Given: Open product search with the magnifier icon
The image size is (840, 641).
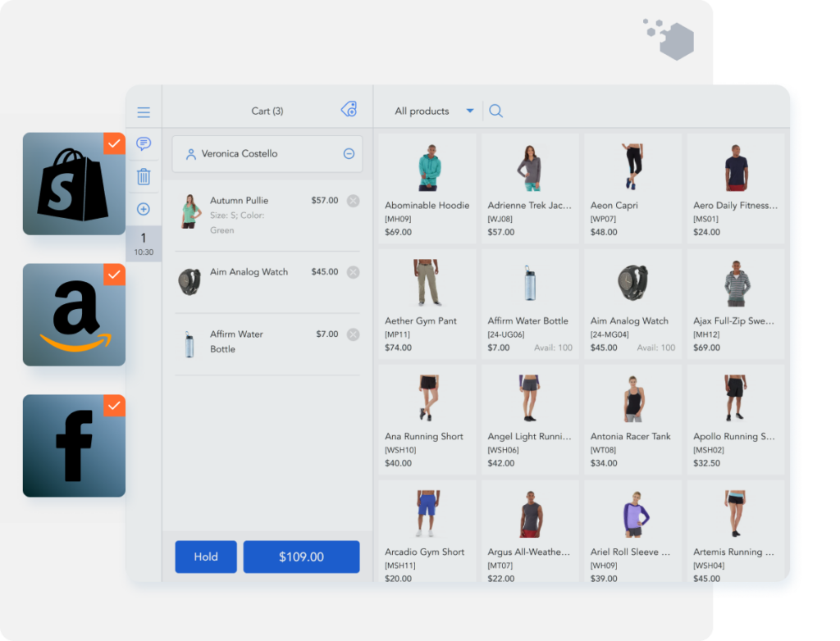Looking at the screenshot, I should [495, 110].
